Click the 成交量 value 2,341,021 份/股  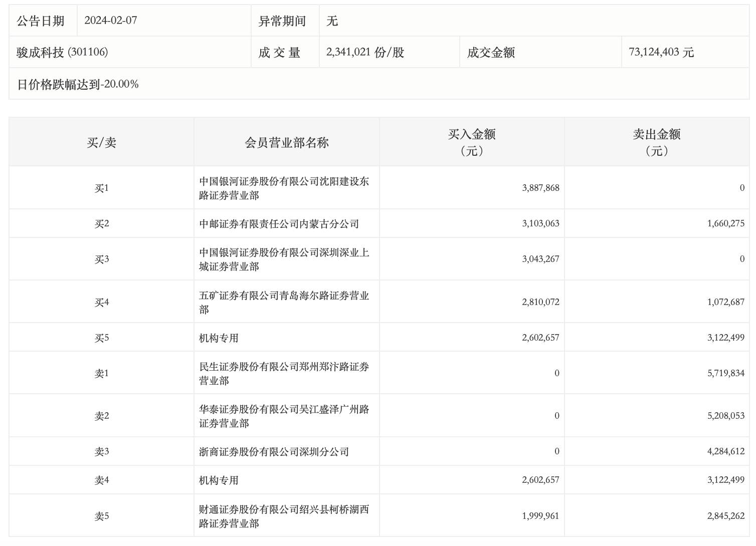tap(365, 52)
